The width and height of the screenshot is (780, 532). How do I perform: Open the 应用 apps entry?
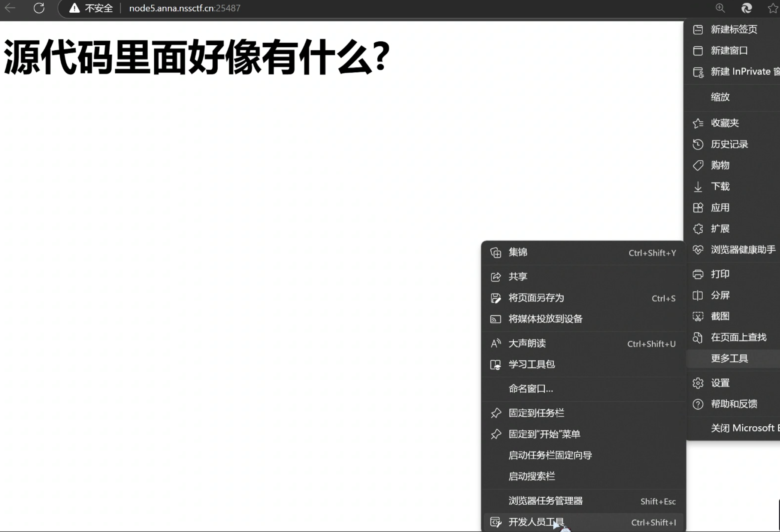(x=732, y=208)
